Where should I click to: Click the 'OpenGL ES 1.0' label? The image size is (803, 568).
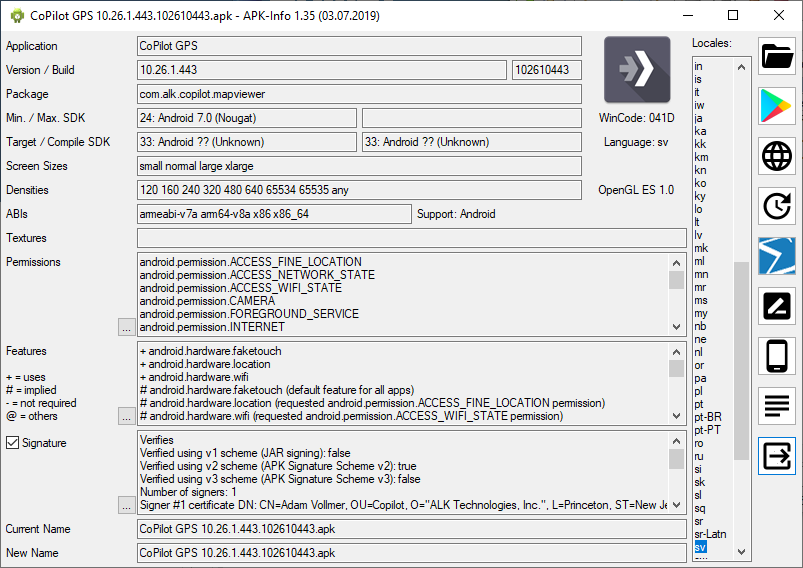pyautogui.click(x=636, y=190)
